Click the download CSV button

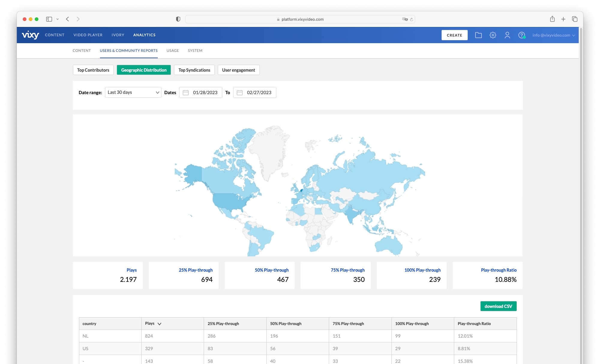(498, 306)
